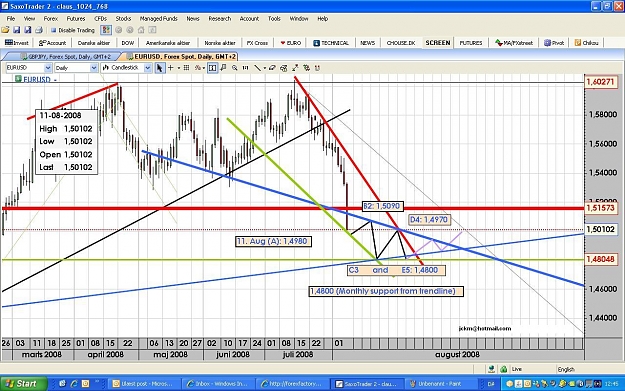Select the trendline drawing tool
Screen dimensions: 625x391
coord(257,68)
